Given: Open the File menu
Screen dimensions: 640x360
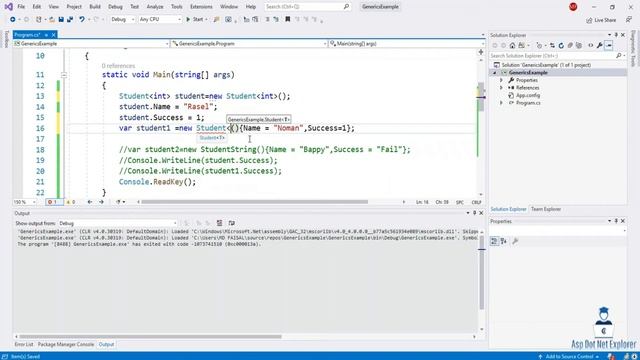Looking at the screenshot, I should point(21,7).
